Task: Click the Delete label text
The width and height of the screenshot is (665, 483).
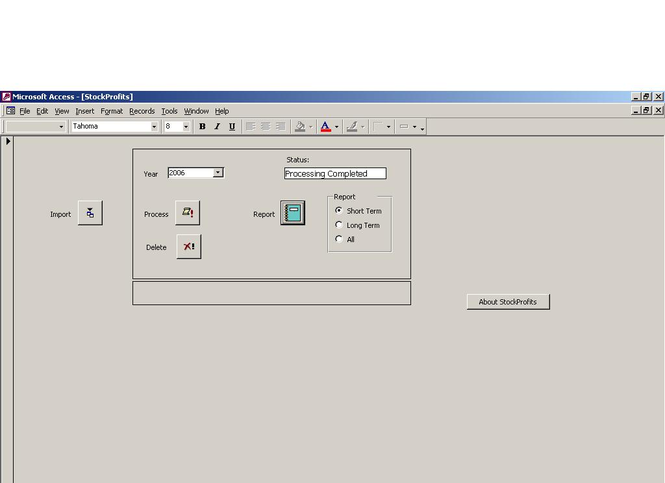Action: (x=156, y=247)
